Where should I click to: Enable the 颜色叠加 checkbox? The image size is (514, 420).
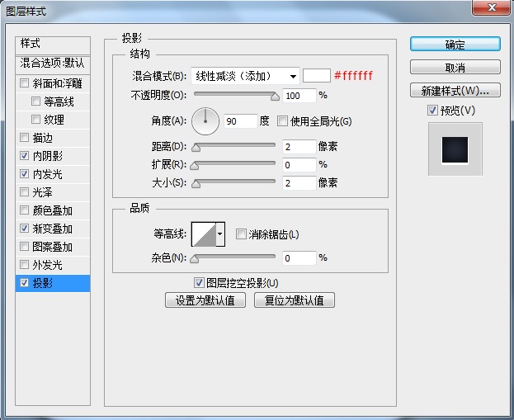click(x=24, y=210)
